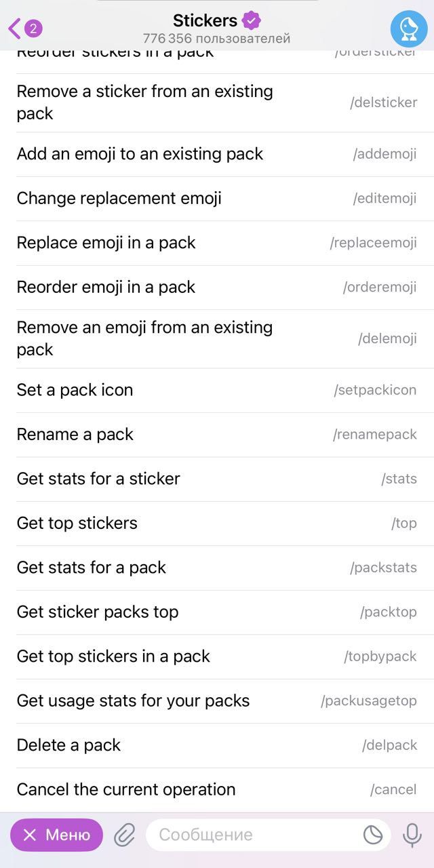Tap the Stickers bot profile avatar
Image resolution: width=434 pixels, height=868 pixels.
click(x=410, y=28)
